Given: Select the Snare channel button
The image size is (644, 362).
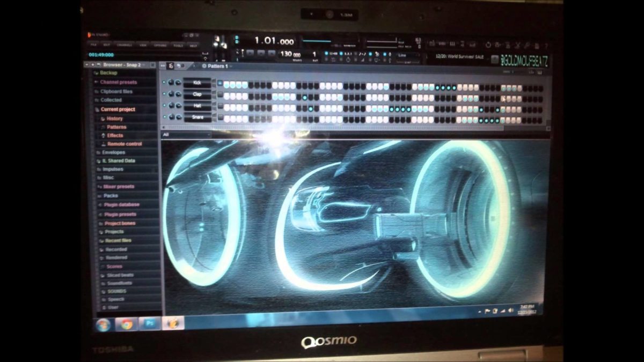Looking at the screenshot, I should (197, 117).
